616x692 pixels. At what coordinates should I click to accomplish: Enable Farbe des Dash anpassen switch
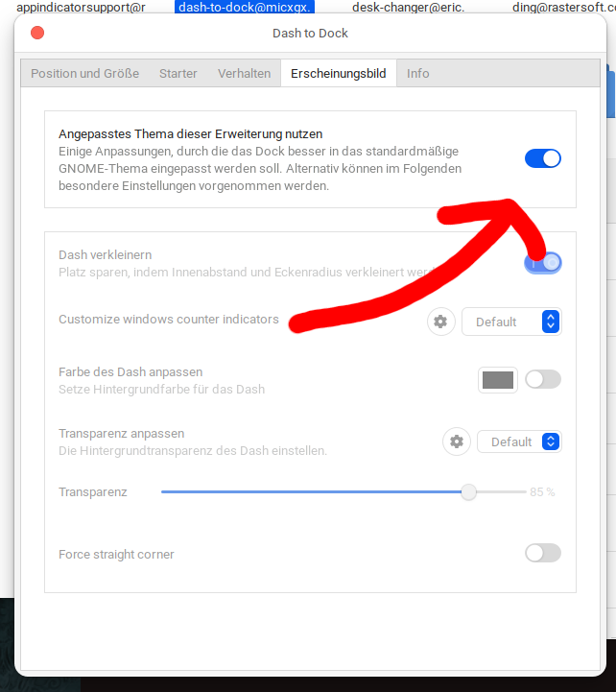pos(543,379)
